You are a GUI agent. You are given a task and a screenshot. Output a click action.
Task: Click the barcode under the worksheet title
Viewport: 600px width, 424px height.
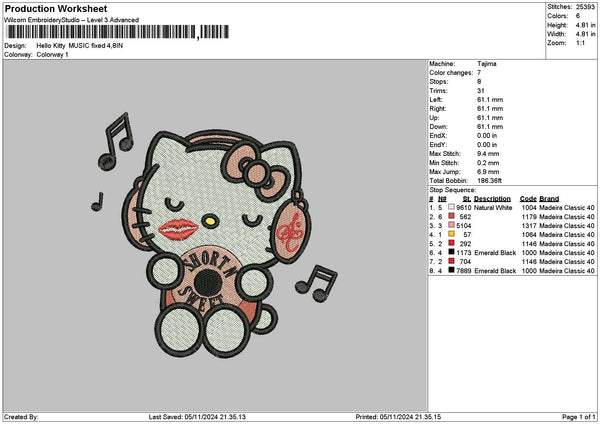pos(117,32)
